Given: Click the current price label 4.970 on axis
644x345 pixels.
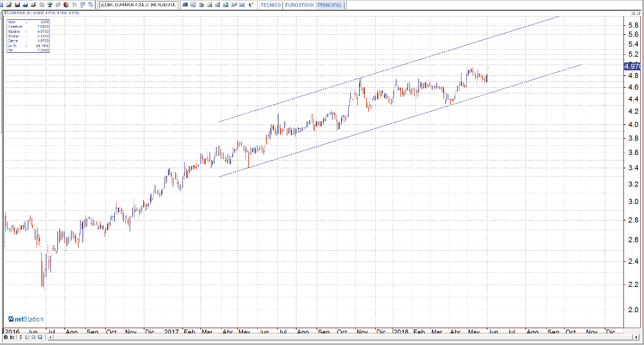Looking at the screenshot, I should tap(632, 66).
